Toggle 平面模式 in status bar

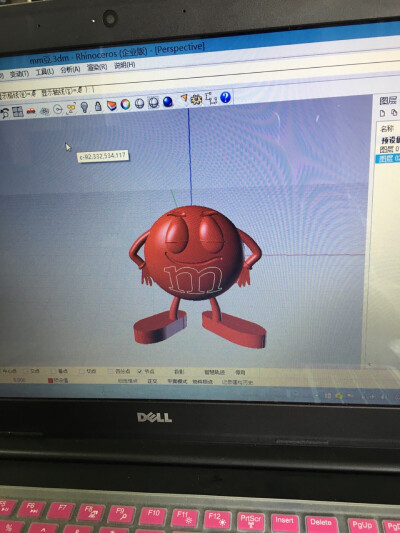(x=177, y=382)
